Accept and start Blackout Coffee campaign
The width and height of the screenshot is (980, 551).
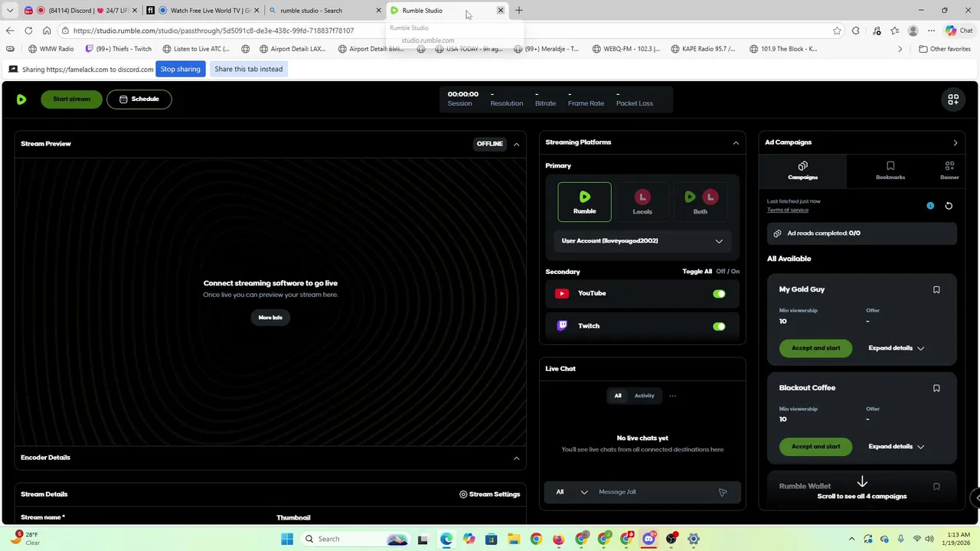click(x=815, y=447)
